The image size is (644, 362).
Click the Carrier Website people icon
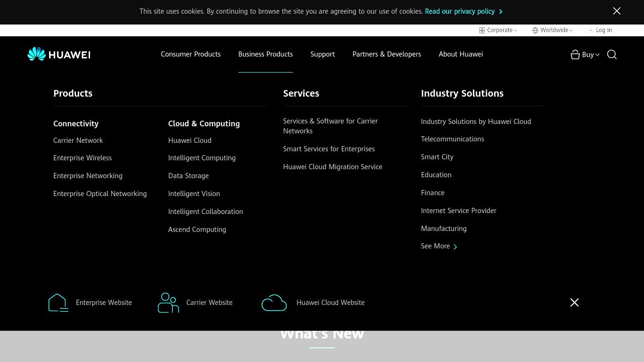168,303
